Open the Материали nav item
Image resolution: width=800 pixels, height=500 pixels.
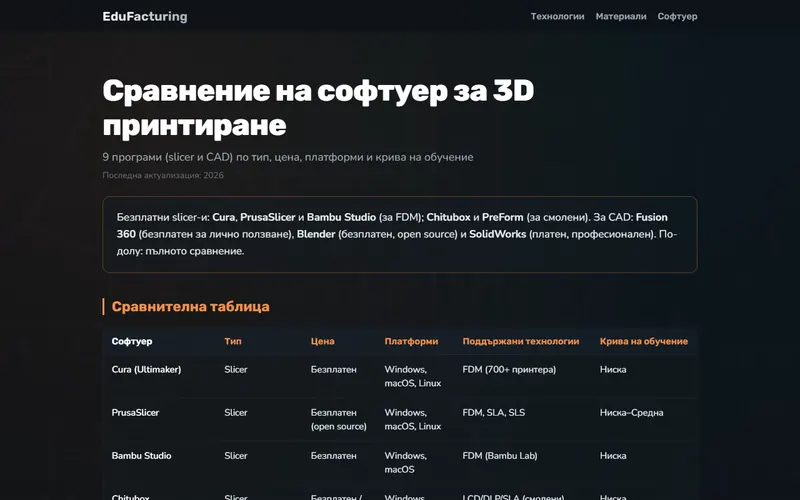click(621, 16)
